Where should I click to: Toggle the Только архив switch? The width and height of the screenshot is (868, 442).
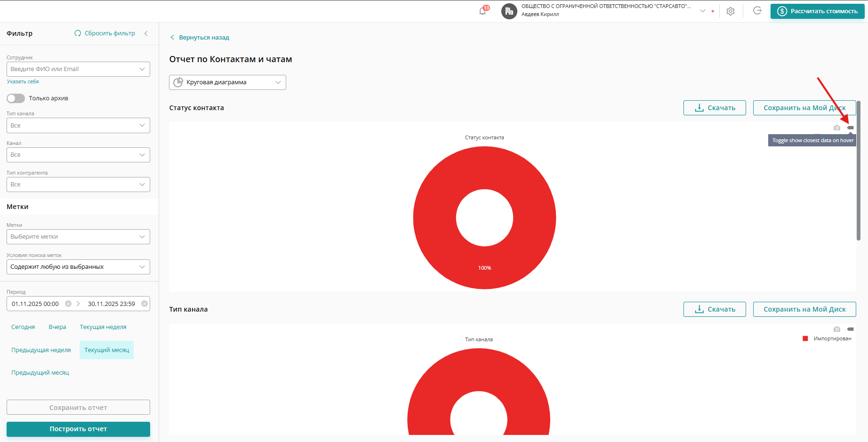pyautogui.click(x=16, y=98)
